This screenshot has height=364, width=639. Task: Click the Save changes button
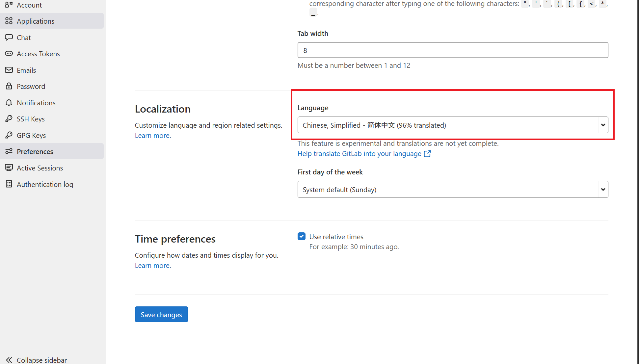(161, 314)
